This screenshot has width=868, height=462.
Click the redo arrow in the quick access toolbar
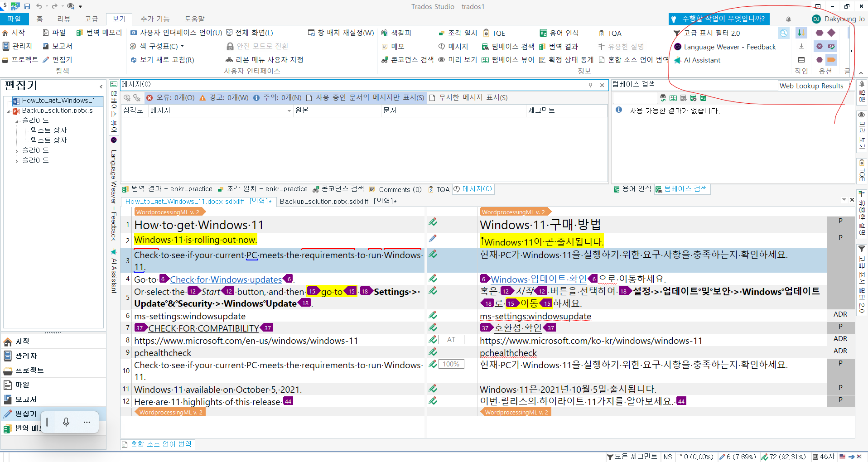54,6
